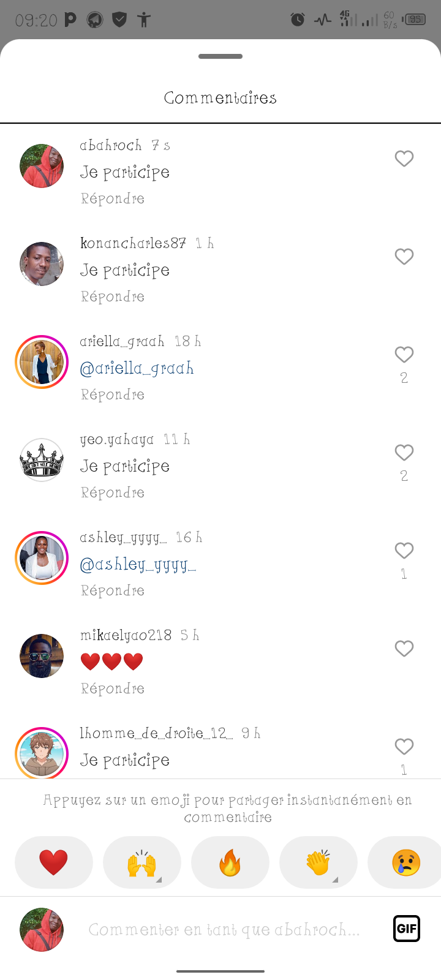Open the GIF picker
The image size is (441, 980).
point(407,929)
